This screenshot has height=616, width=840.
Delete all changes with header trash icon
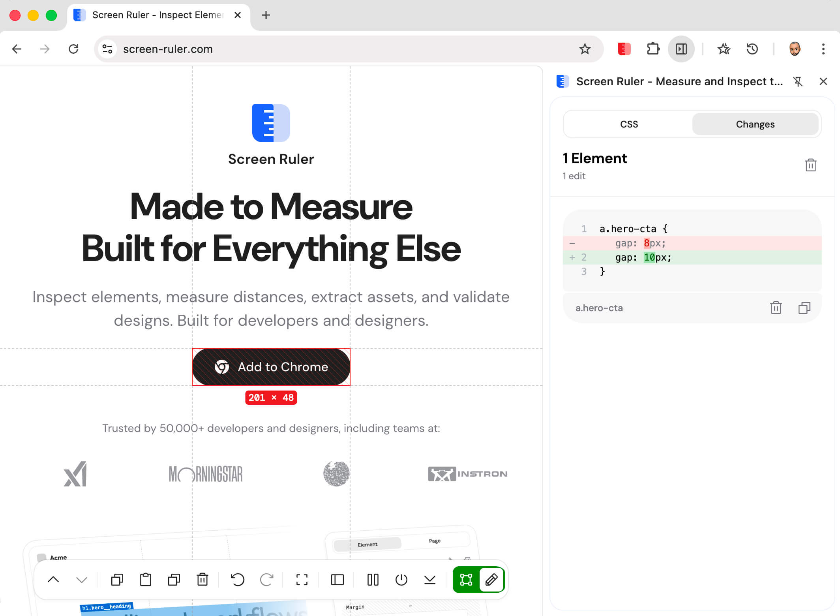tap(811, 165)
